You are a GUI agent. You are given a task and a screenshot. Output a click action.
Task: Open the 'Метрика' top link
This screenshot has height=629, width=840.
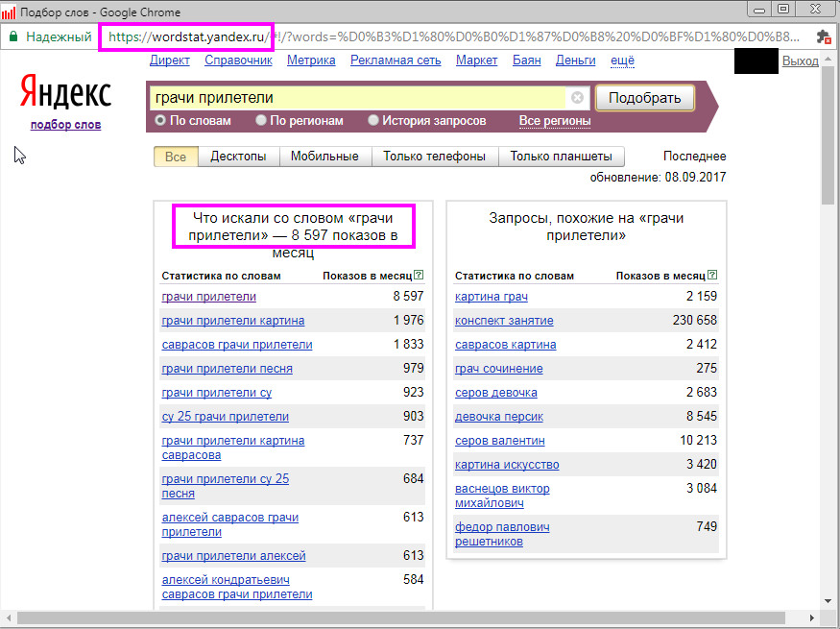click(311, 60)
